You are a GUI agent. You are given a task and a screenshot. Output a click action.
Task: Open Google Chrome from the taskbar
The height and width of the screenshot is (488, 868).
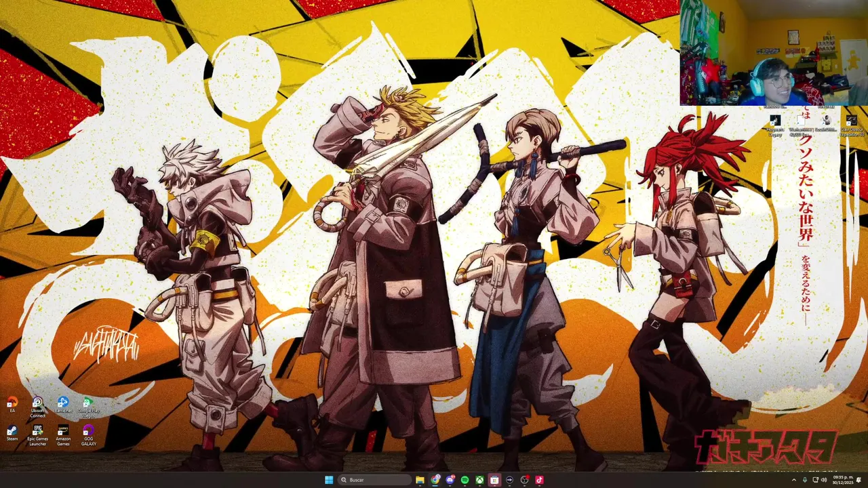[x=435, y=480]
